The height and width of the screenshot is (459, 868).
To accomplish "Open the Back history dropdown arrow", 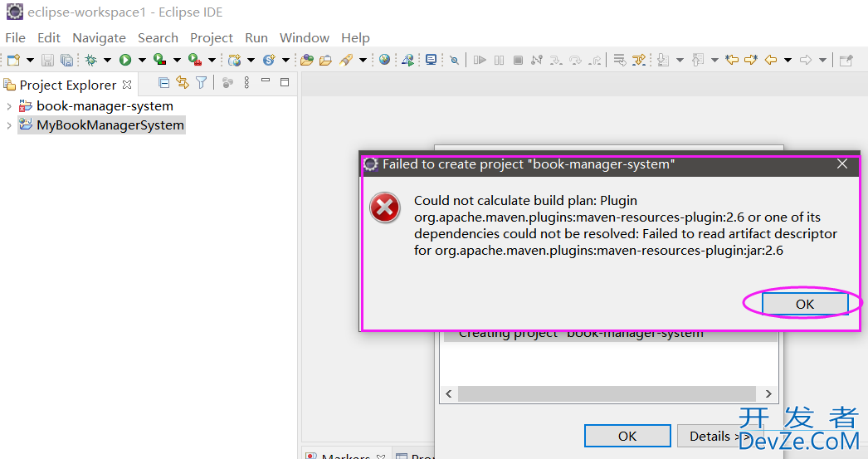I will click(788, 60).
